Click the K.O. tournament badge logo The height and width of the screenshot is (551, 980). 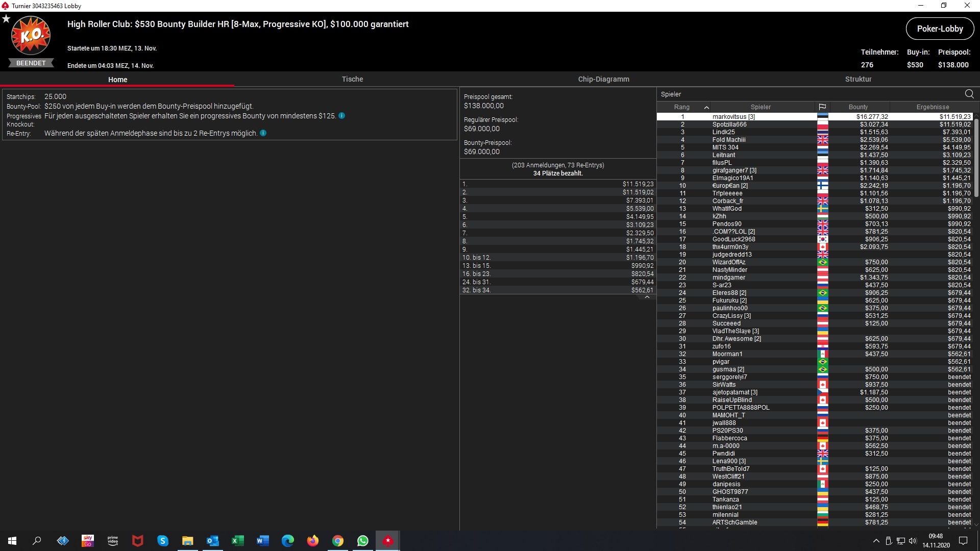(x=31, y=36)
